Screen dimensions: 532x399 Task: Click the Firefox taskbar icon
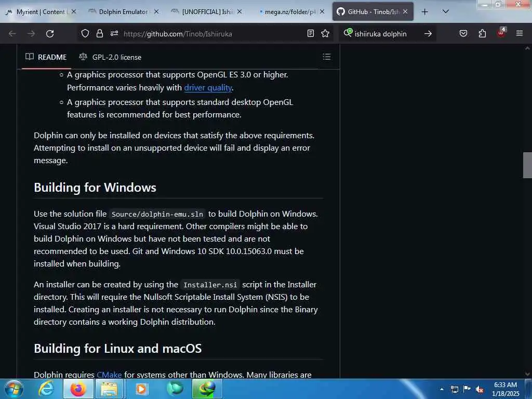[78, 389]
